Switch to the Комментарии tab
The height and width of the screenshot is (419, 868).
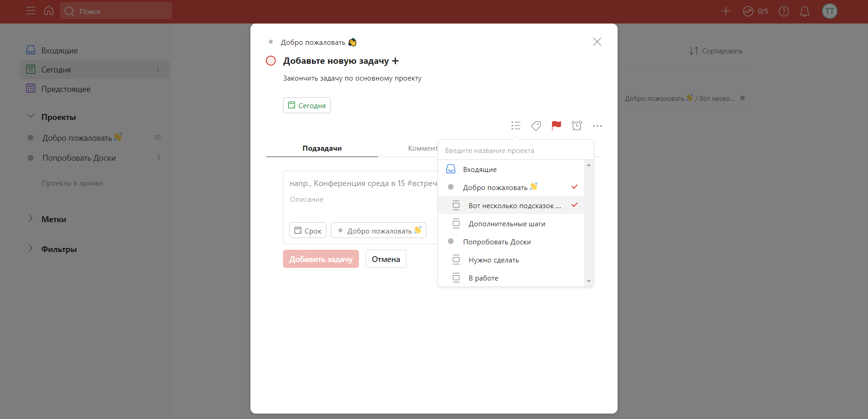tap(423, 148)
